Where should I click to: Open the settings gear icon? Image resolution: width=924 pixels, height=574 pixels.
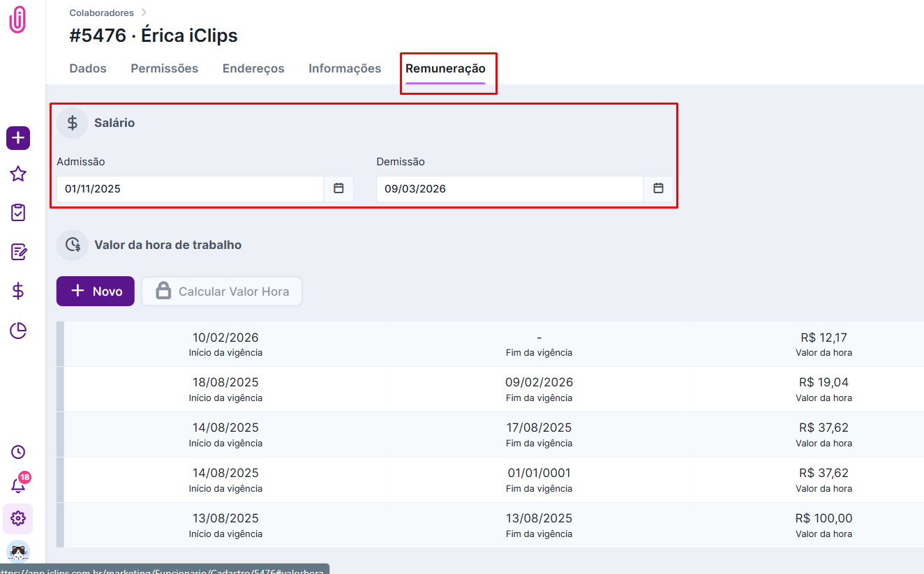pyautogui.click(x=18, y=518)
